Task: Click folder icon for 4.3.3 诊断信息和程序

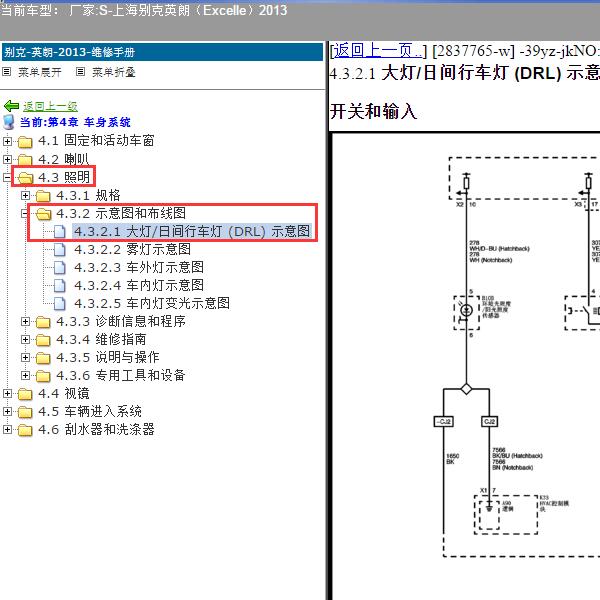Action: click(43, 322)
